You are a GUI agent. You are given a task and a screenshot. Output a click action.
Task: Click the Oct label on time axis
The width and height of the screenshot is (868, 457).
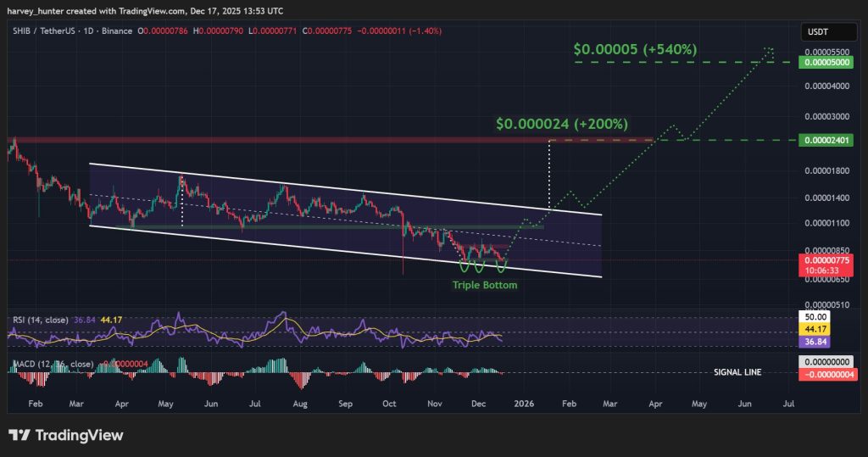click(389, 405)
